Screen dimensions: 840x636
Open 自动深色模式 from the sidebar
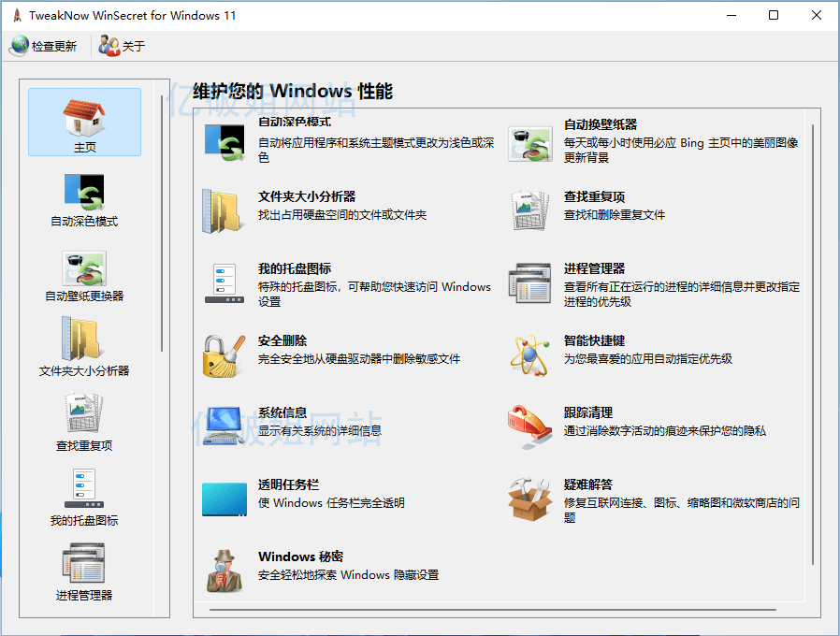(84, 195)
